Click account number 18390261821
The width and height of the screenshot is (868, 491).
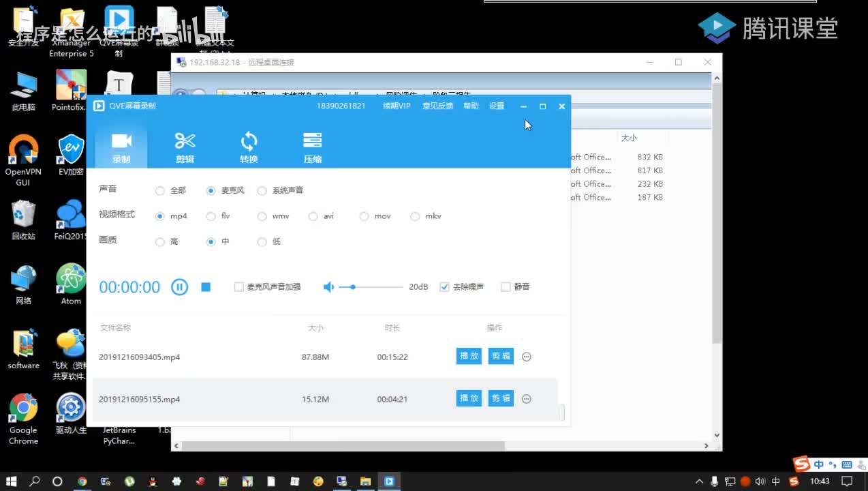(x=341, y=106)
